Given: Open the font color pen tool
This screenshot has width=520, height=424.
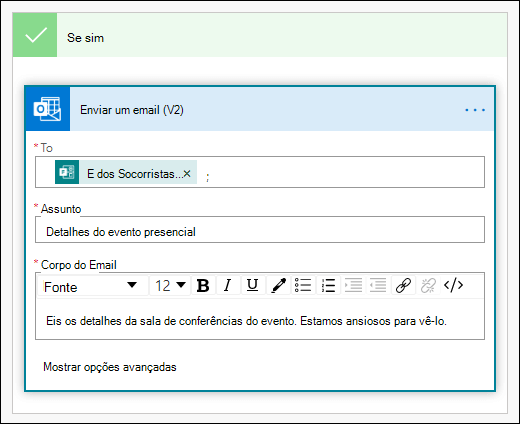Looking at the screenshot, I should click(278, 286).
